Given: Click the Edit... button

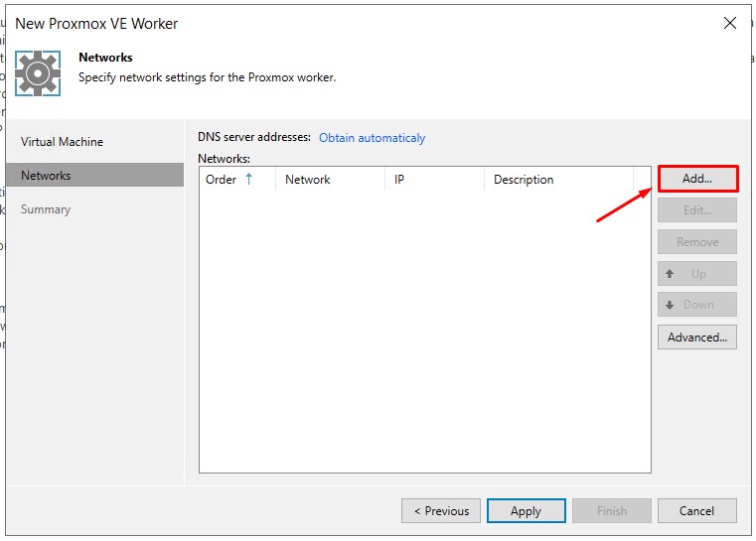Looking at the screenshot, I should 697,210.
